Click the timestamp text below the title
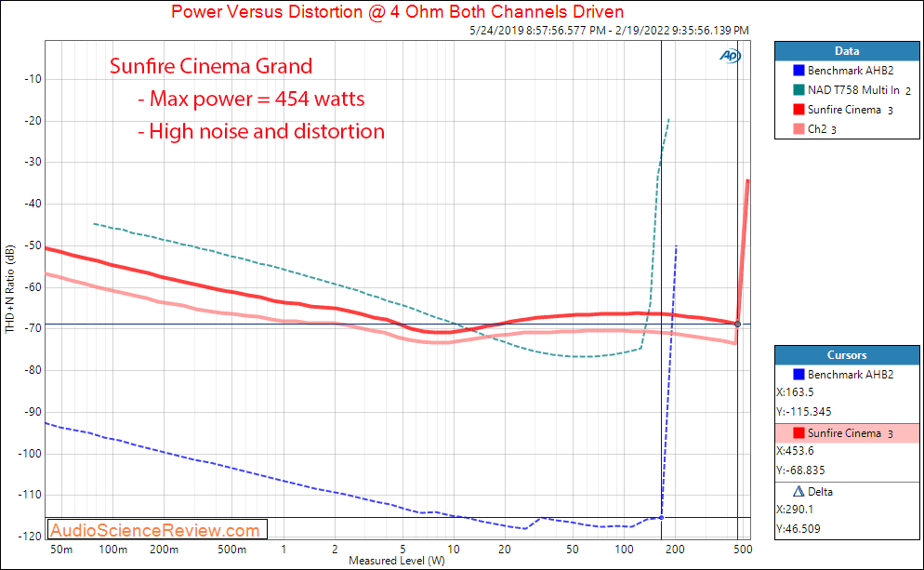 coord(609,30)
